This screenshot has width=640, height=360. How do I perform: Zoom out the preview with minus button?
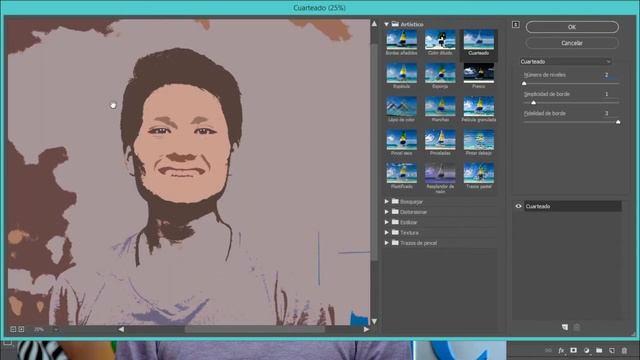click(13, 329)
